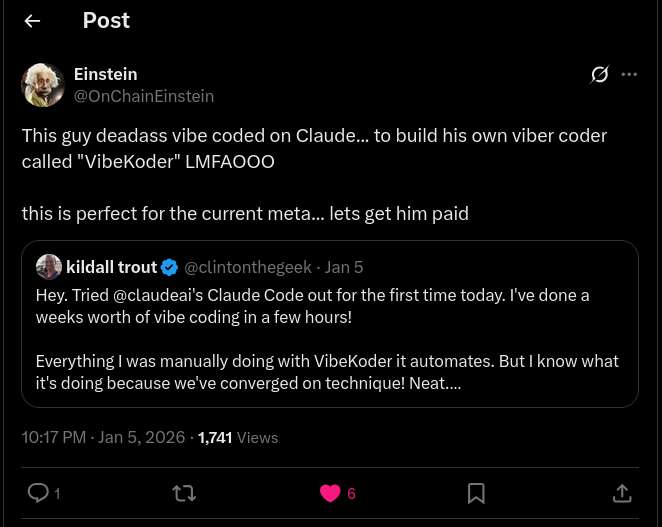Click the blue verified badge

170,267
